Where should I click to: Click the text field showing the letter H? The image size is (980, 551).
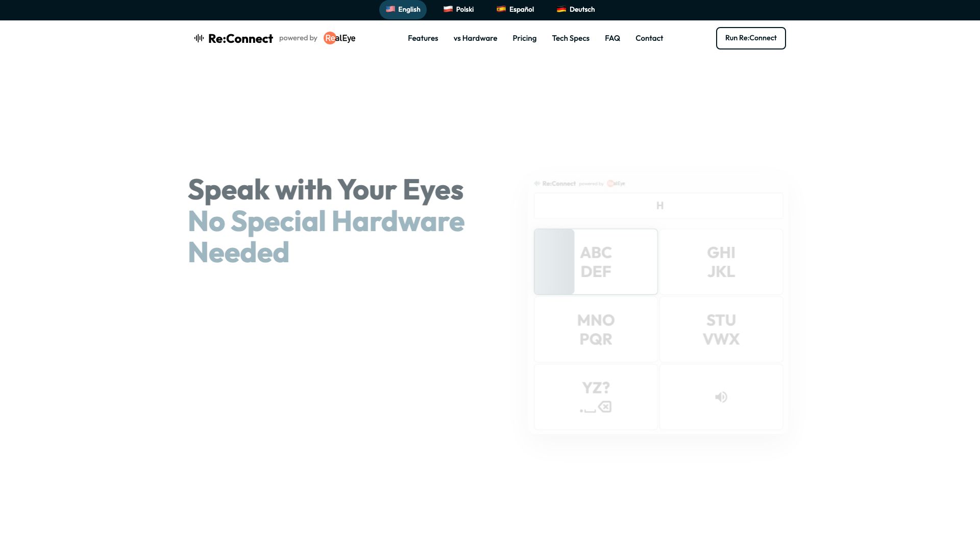[x=658, y=206]
